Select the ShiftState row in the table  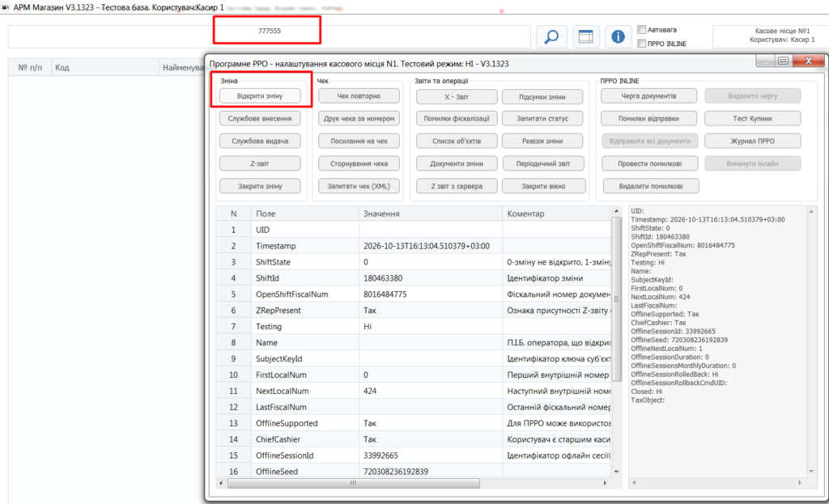coord(414,262)
